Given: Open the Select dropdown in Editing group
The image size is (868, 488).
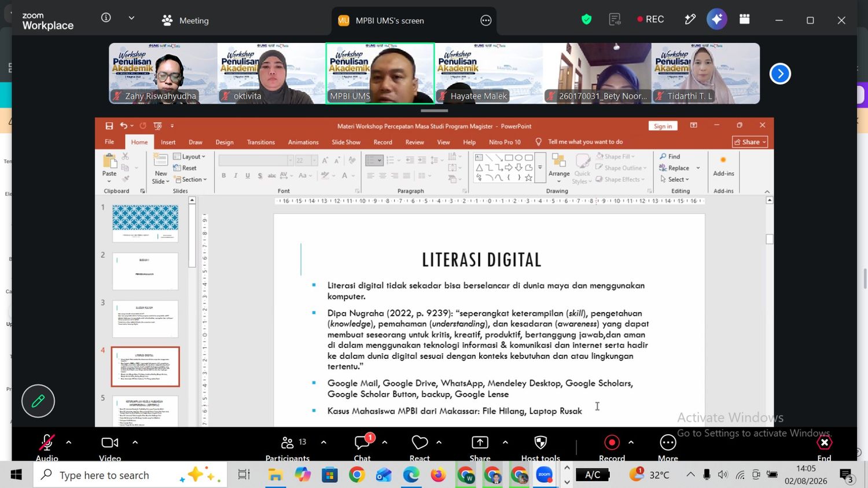Looking at the screenshot, I should click(675, 179).
